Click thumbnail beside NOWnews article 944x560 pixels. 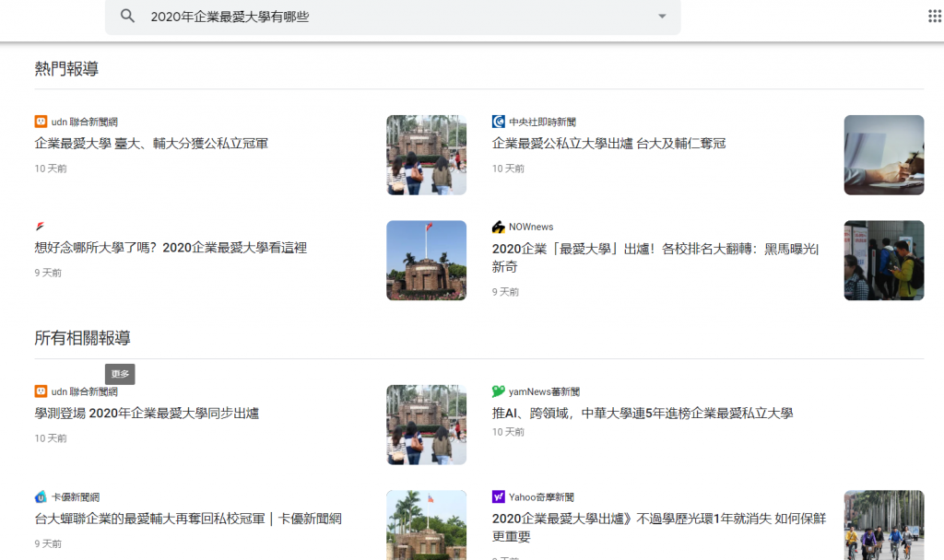[x=883, y=260]
